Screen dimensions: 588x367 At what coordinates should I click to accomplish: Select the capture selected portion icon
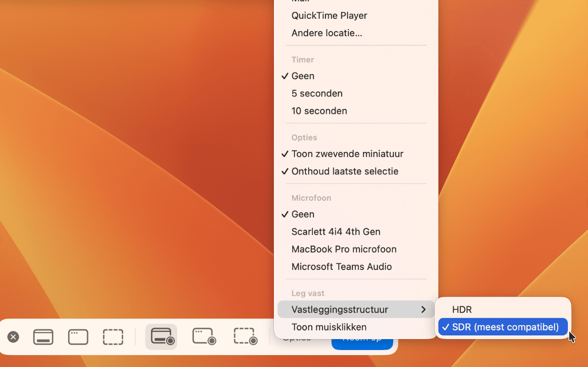[x=113, y=337]
